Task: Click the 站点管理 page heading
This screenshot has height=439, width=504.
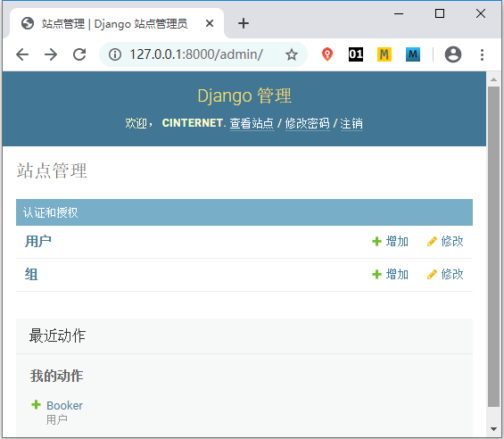Action: [x=52, y=170]
